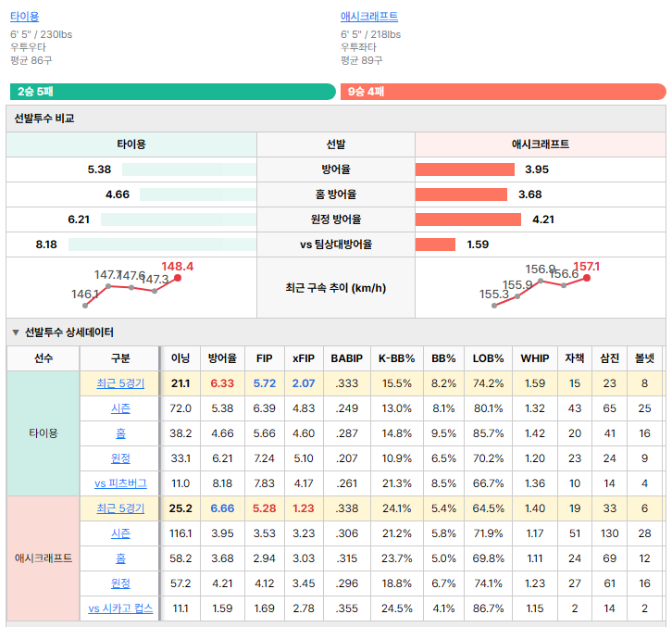Click 애시크래프트's 원정 방어율 4.21 bar
The image size is (672, 627).
tap(468, 219)
